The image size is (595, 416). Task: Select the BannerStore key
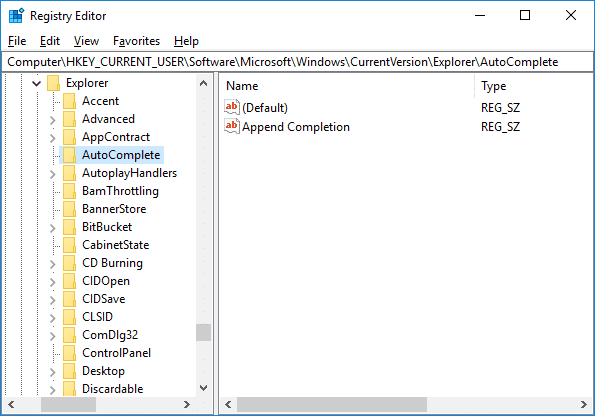pos(114,209)
